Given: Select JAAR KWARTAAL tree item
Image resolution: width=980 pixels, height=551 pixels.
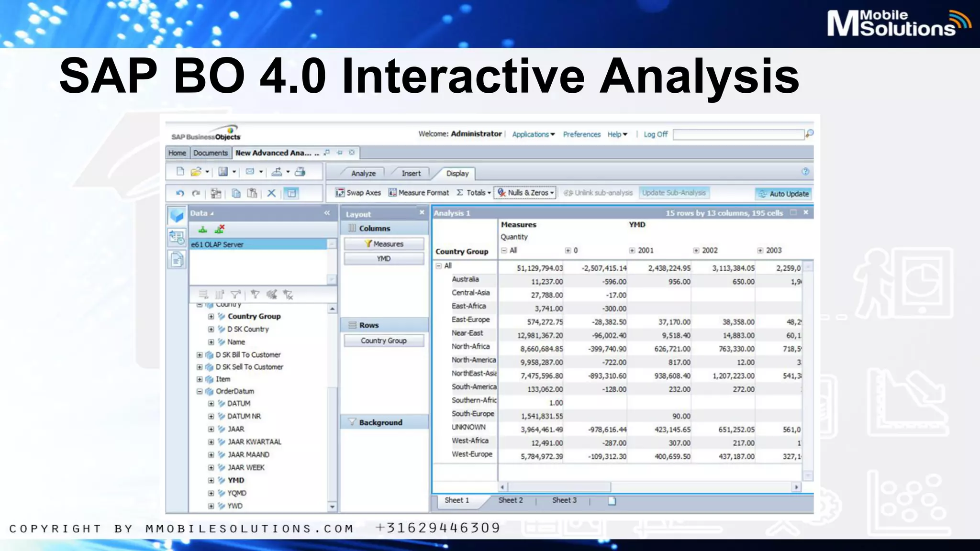Looking at the screenshot, I should 254,442.
